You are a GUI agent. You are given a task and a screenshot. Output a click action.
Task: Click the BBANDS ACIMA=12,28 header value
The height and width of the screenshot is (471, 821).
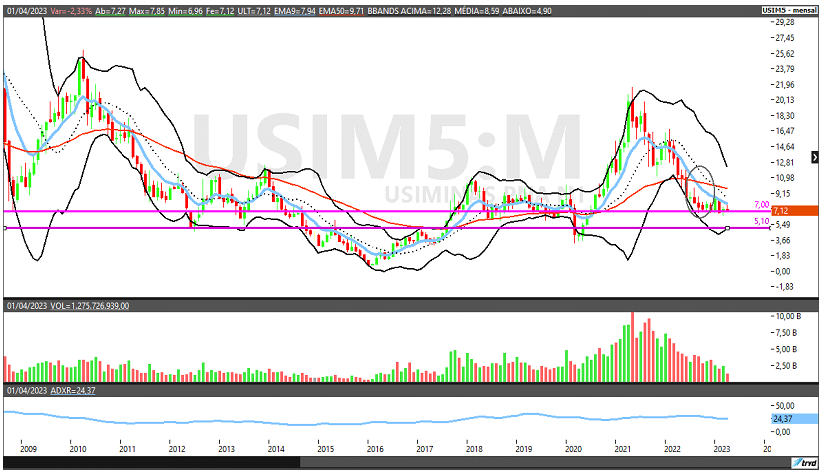pos(409,11)
